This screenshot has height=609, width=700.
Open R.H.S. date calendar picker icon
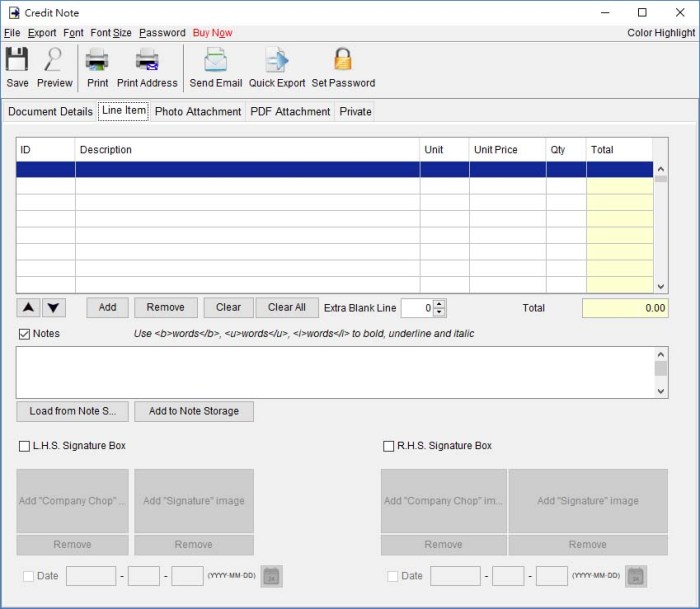click(x=636, y=576)
